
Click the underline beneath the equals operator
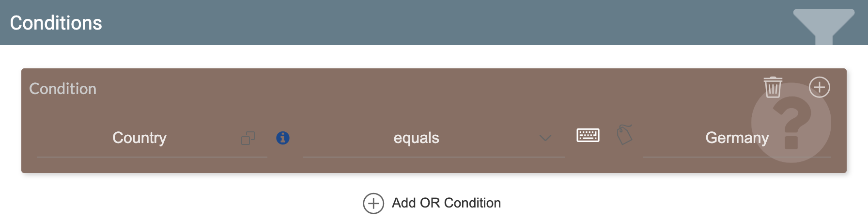click(434, 157)
